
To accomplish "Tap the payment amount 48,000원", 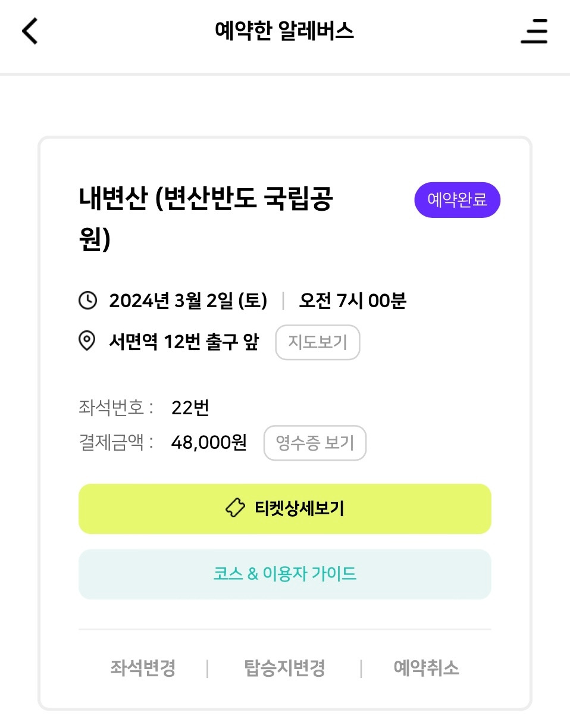I will pos(209,443).
